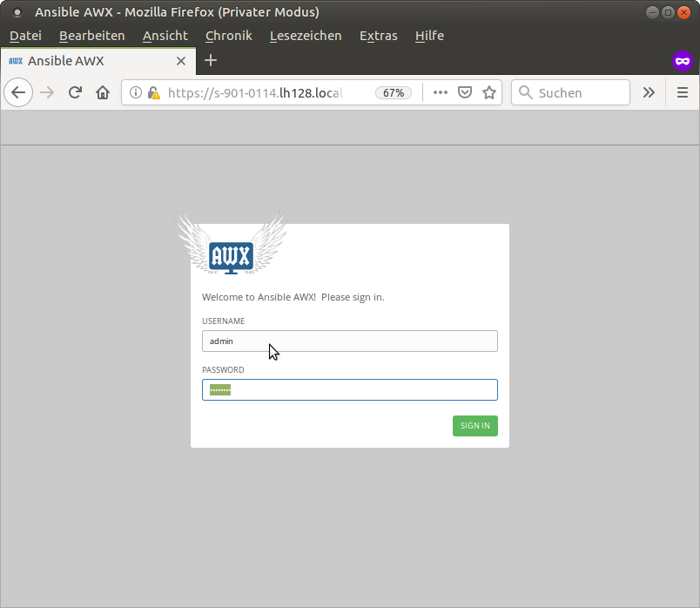Maximize the Firefox window

[x=668, y=12]
